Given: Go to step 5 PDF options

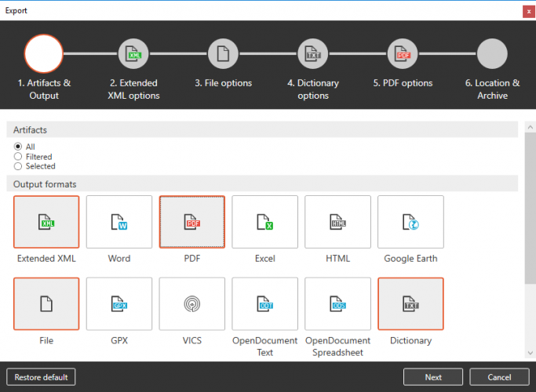Looking at the screenshot, I should [403, 55].
